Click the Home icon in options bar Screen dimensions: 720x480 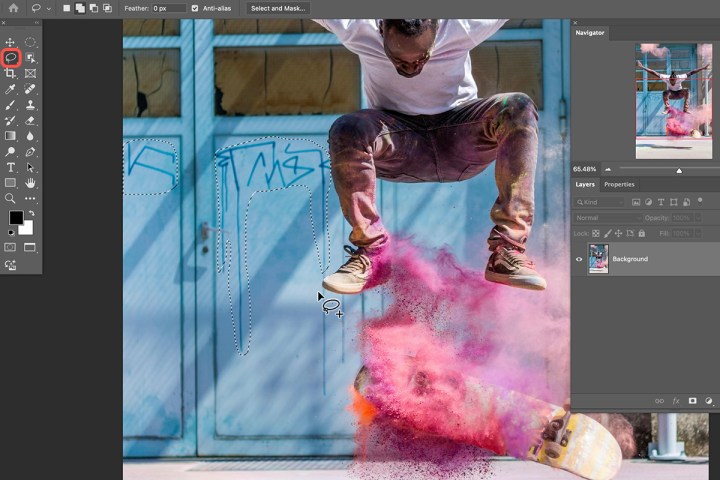(x=14, y=8)
